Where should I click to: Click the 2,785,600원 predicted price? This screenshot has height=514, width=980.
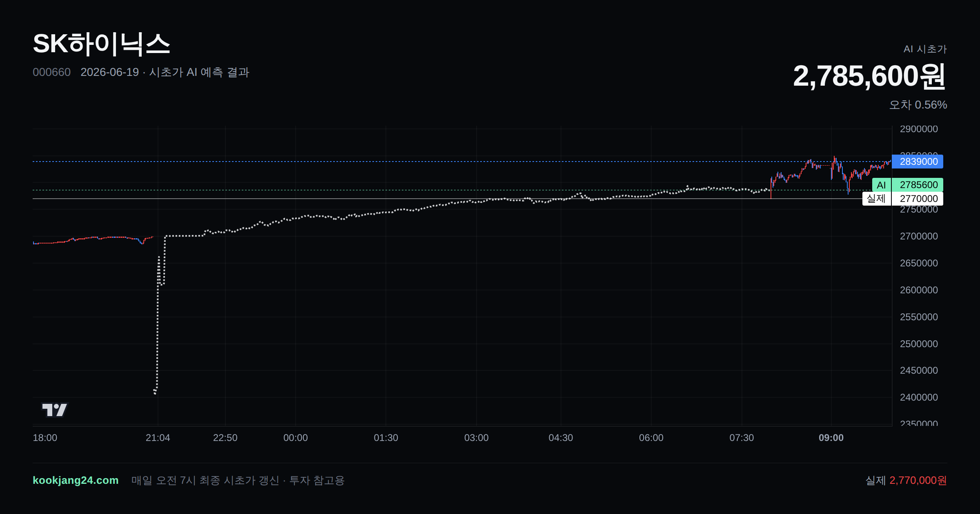[x=870, y=76]
